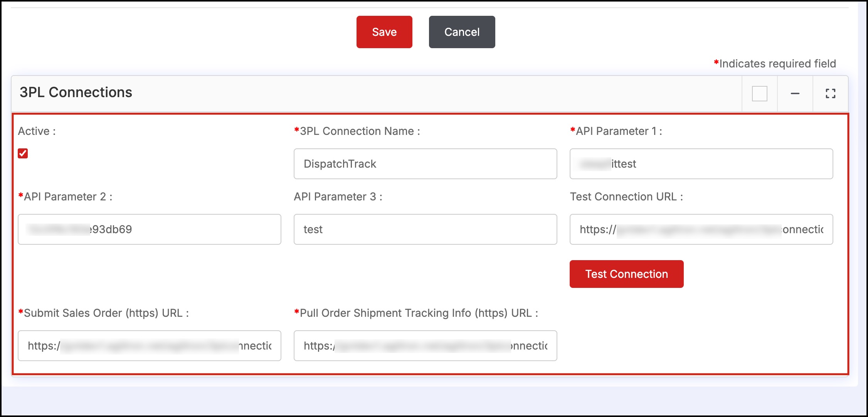This screenshot has width=868, height=417.
Task: Click the 3PL Connection Name field
Action: 425,164
